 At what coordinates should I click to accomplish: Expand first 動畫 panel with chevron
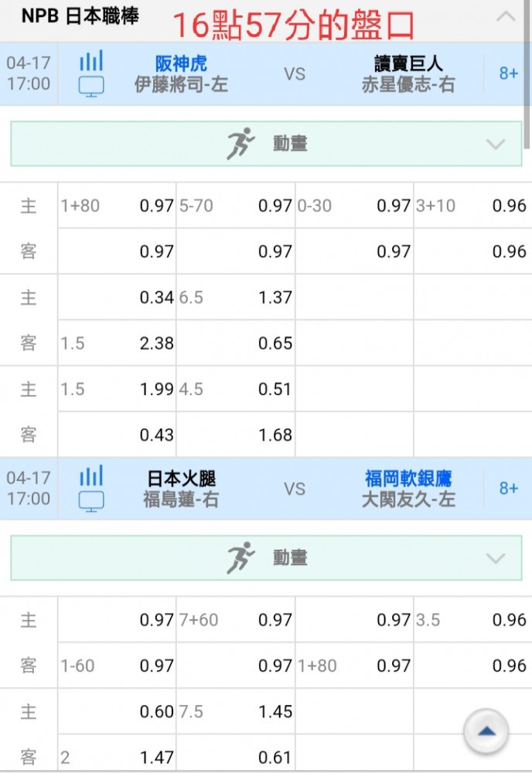495,144
